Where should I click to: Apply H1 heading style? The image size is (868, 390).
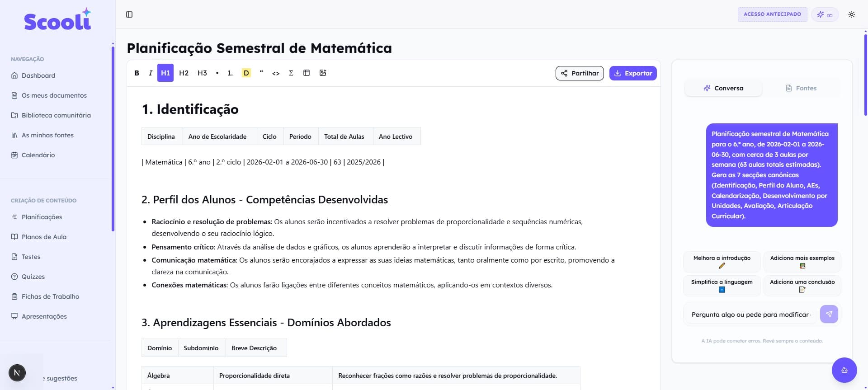coord(165,73)
